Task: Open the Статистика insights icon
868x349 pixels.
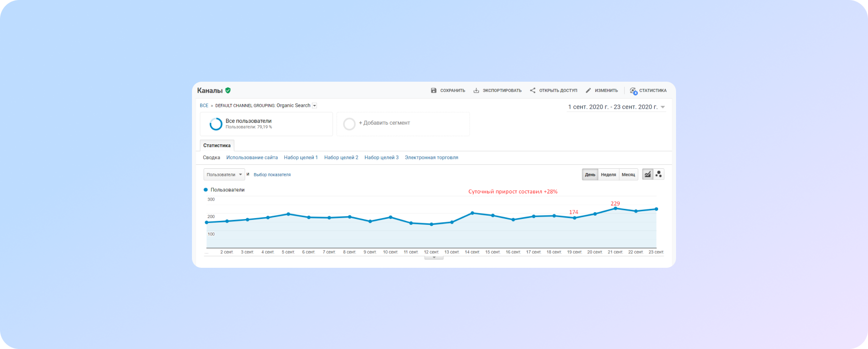Action: [x=633, y=91]
